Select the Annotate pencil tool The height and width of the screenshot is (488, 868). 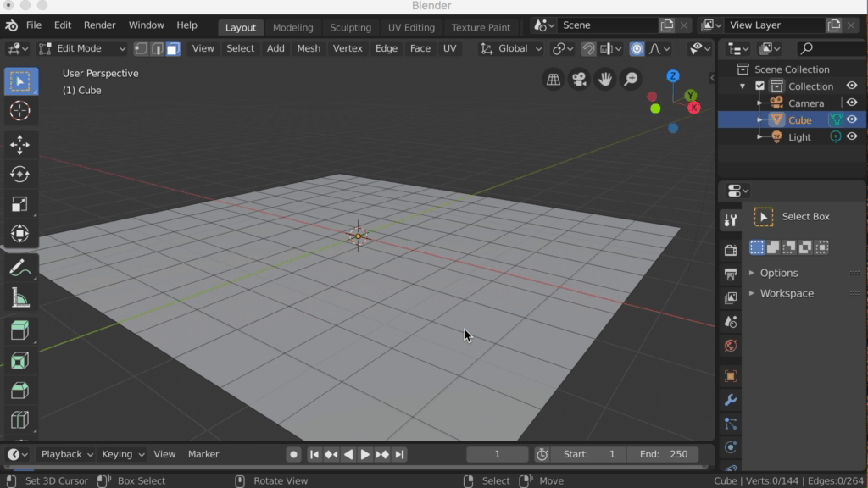tap(19, 269)
